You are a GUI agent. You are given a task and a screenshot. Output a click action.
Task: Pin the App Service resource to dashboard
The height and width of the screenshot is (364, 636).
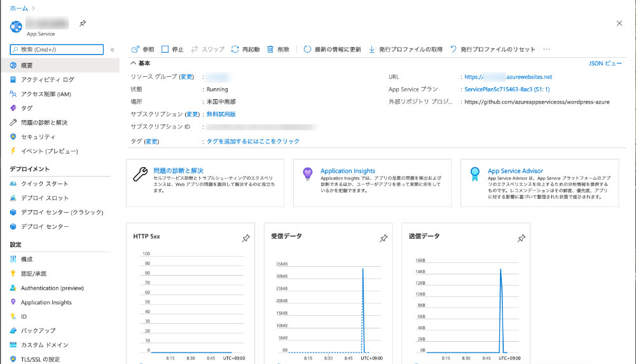coord(83,24)
